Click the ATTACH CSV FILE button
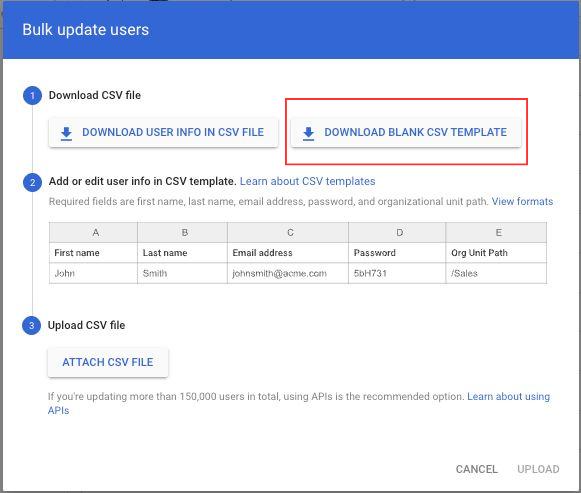581x493 pixels. [x=108, y=362]
